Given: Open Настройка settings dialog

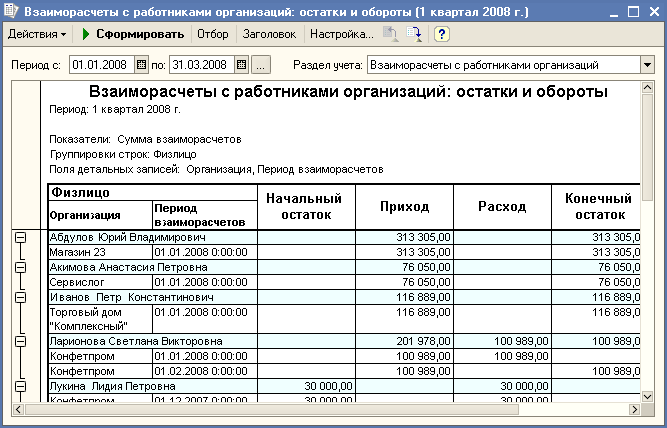Looking at the screenshot, I should tap(341, 34).
